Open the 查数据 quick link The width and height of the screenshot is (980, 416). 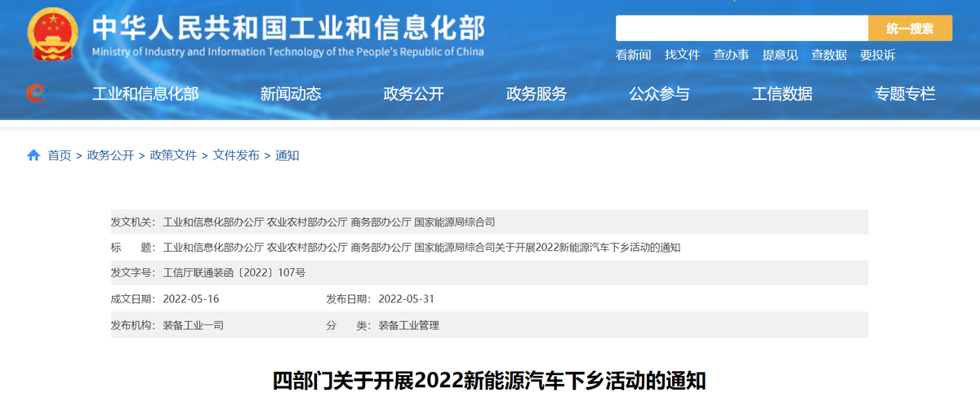829,55
